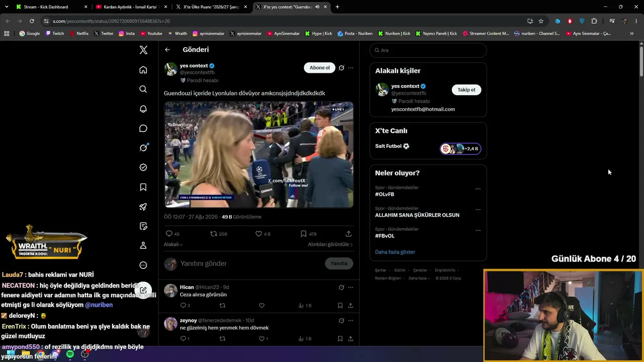
Task: Open more options for the #OLvFB trend
Action: 478,189
